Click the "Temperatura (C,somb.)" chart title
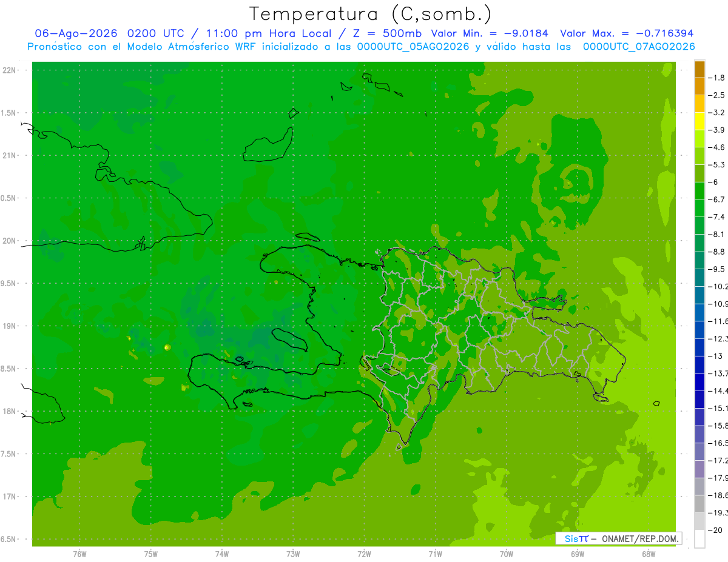The image size is (728, 562). pyautogui.click(x=371, y=14)
